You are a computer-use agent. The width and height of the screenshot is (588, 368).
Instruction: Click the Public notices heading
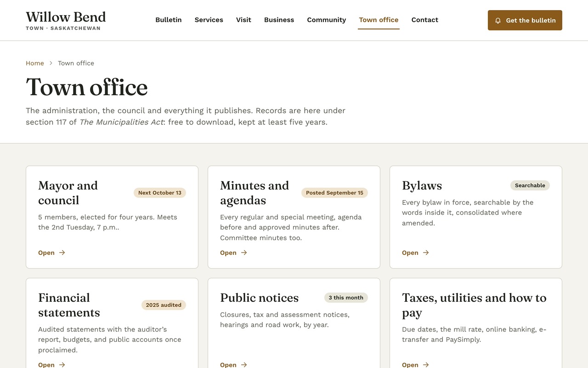pyautogui.click(x=260, y=298)
